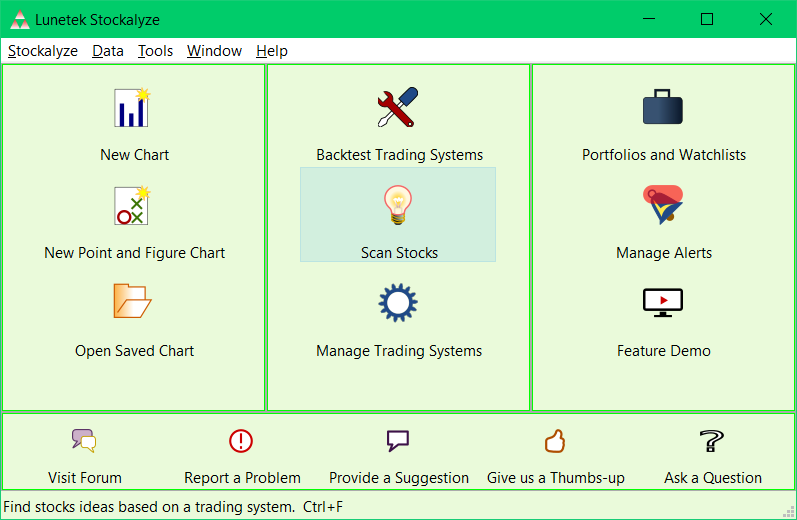
Task: Click the window resize grip in status bar
Action: click(788, 511)
